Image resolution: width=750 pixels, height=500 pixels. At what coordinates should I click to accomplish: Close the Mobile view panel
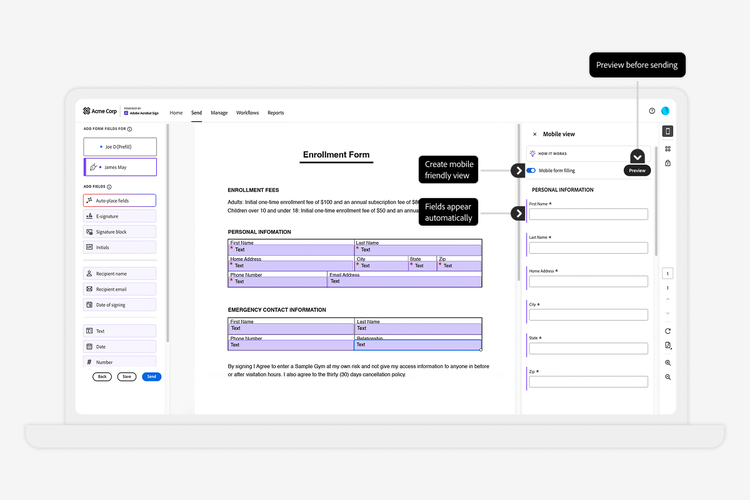[x=534, y=133]
